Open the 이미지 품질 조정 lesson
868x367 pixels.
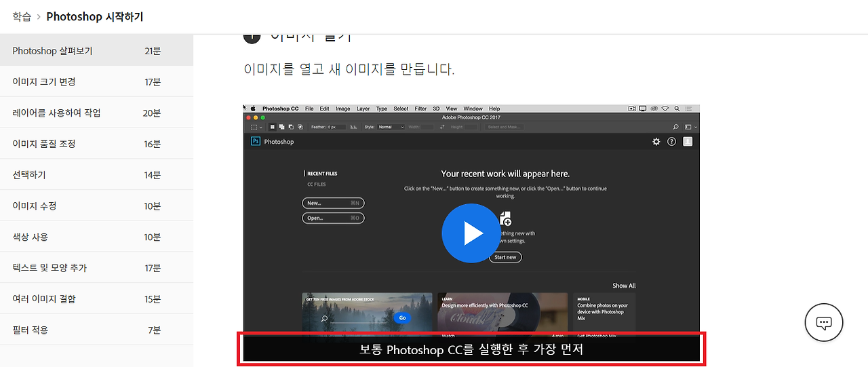click(x=96, y=144)
